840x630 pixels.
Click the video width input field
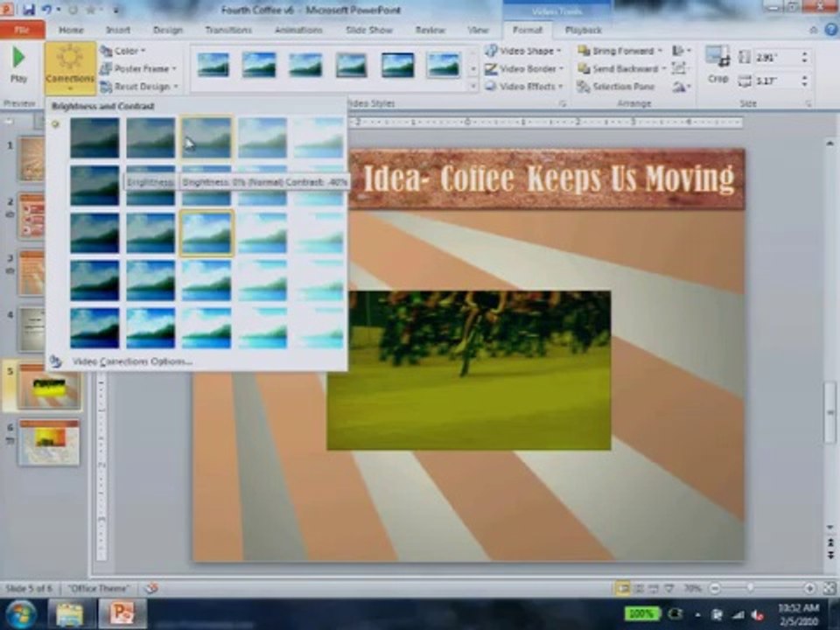(775, 80)
